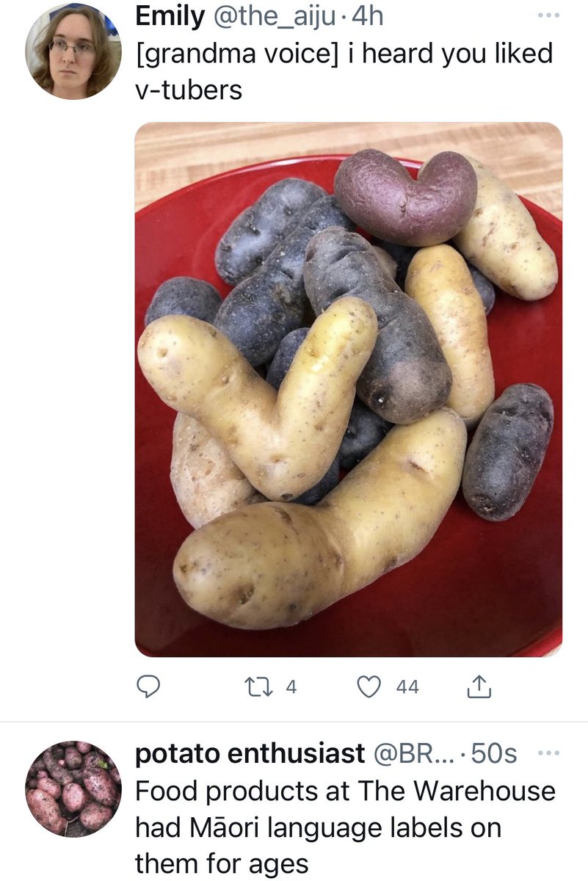Reply to Emily's v-tubers tweet
588x881 pixels.
coord(149,686)
